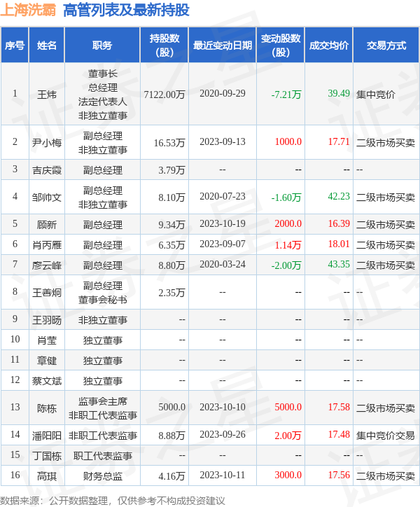This screenshot has height=507, width=420.
Task: Click the change value 3000.0
Action: 288,475
